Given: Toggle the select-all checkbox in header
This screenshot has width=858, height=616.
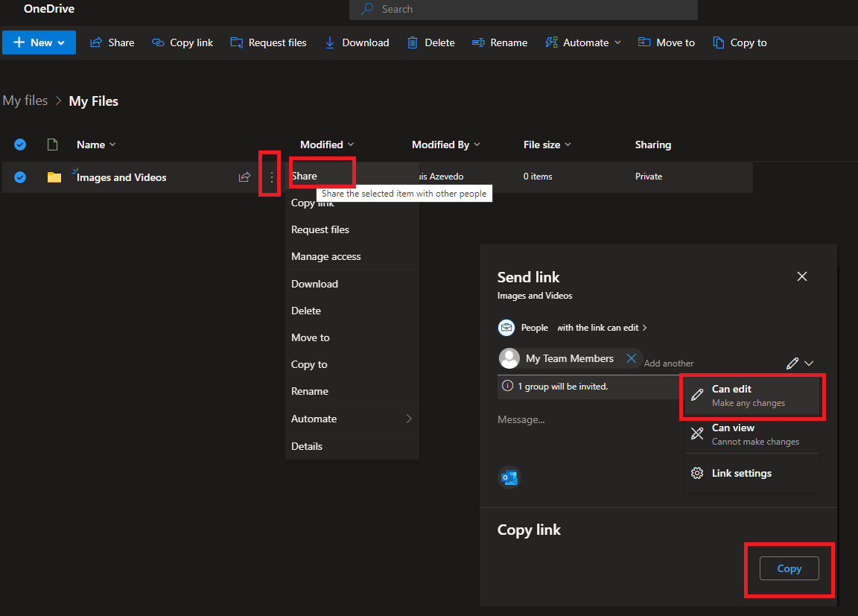Looking at the screenshot, I should (x=20, y=144).
